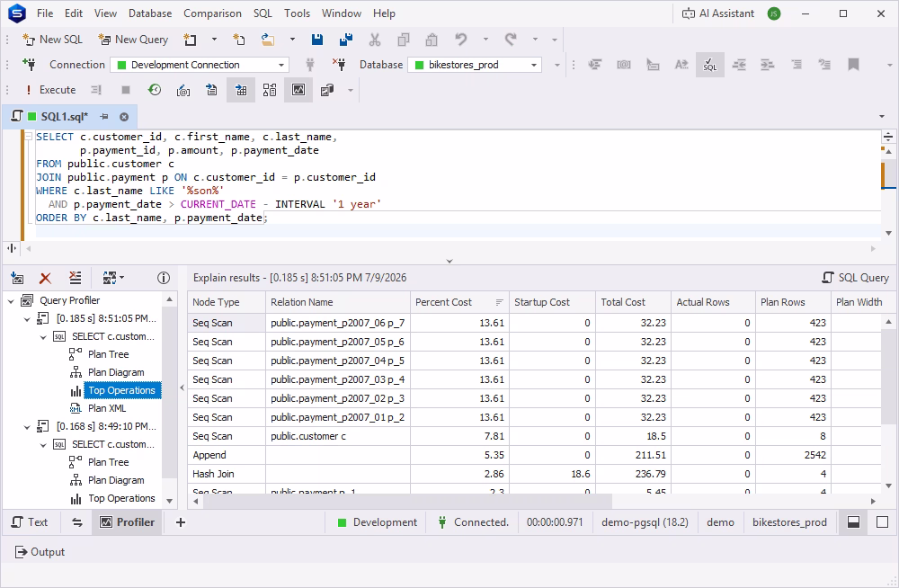The image size is (899, 588).
Task: Open the File menu
Action: (45, 13)
